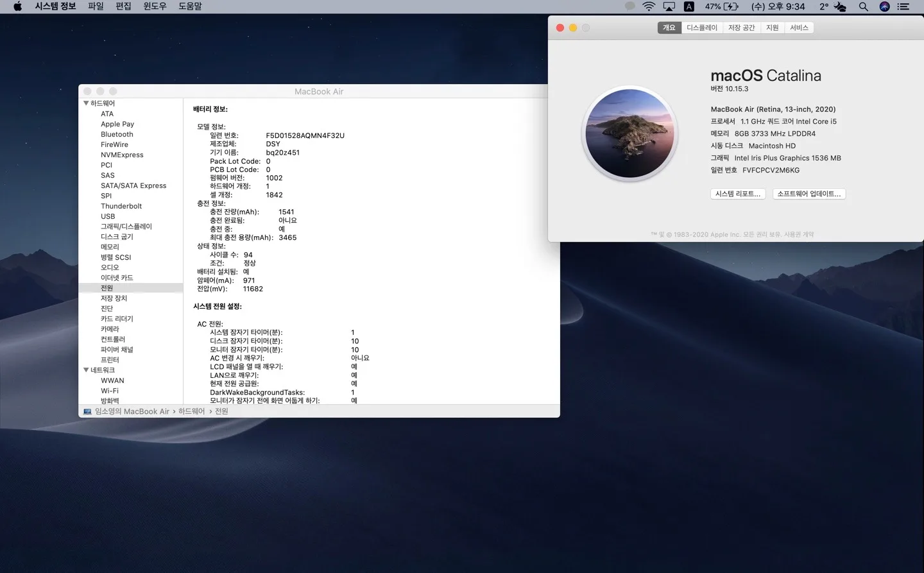This screenshot has height=573, width=924.
Task: Select PCI in the sidebar
Action: click(x=107, y=165)
